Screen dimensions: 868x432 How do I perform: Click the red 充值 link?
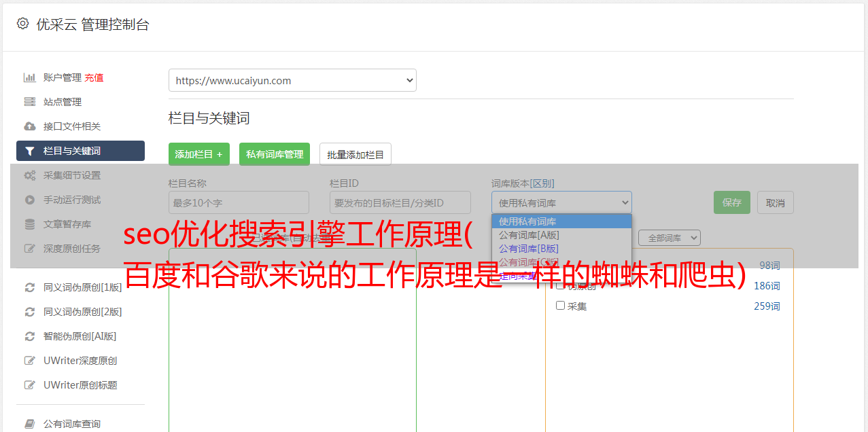[x=94, y=77]
